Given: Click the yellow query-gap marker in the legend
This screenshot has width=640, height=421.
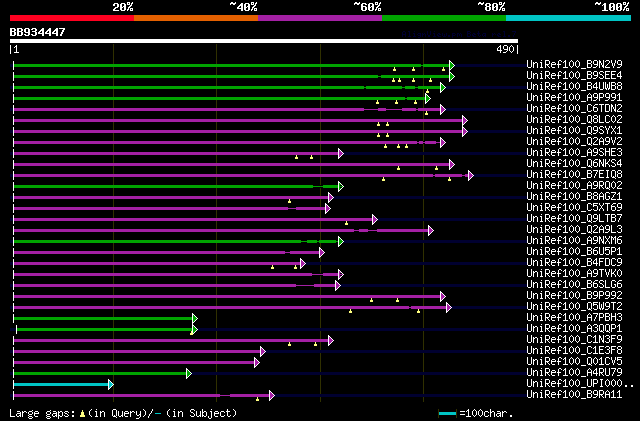Looking at the screenshot, I should 82,414.
